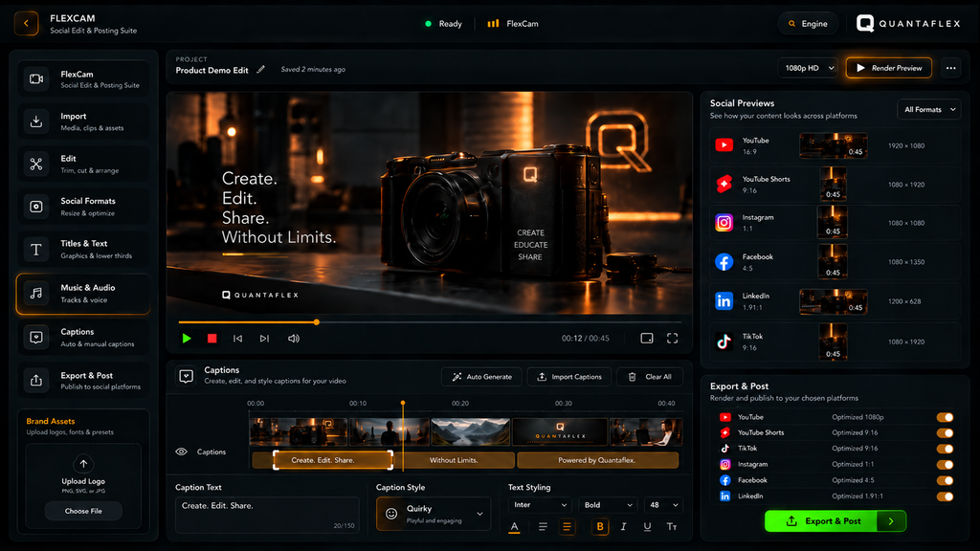Disable Facebook export toggle
The height and width of the screenshot is (551, 980).
945,480
